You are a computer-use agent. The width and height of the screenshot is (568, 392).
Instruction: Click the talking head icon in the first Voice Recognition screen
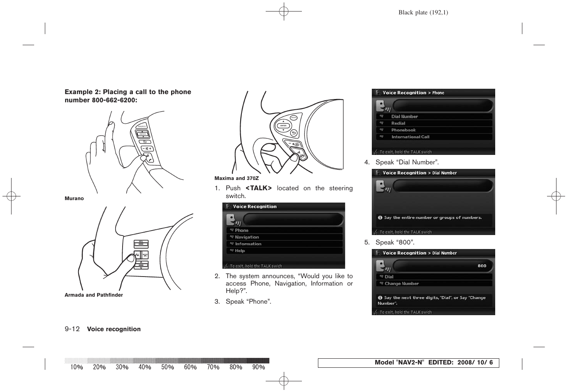(233, 220)
